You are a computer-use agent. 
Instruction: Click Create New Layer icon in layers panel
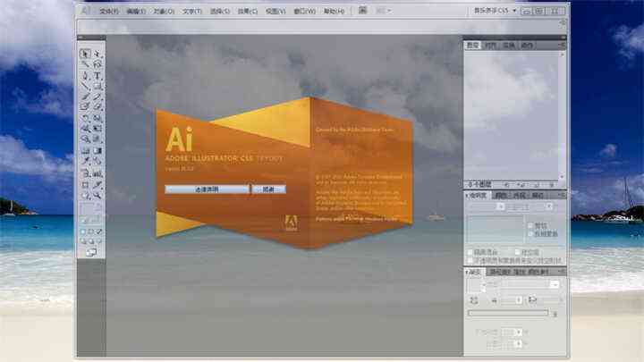click(x=537, y=185)
